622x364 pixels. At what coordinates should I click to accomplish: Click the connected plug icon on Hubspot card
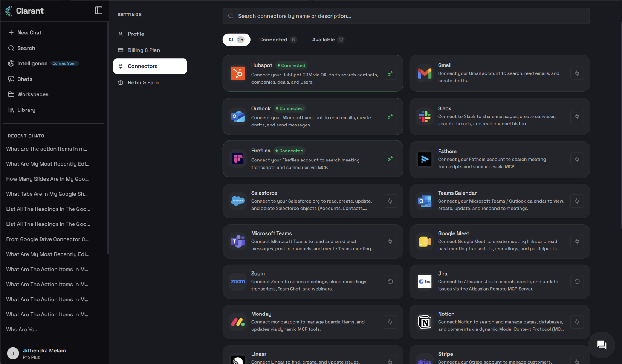coord(390,73)
